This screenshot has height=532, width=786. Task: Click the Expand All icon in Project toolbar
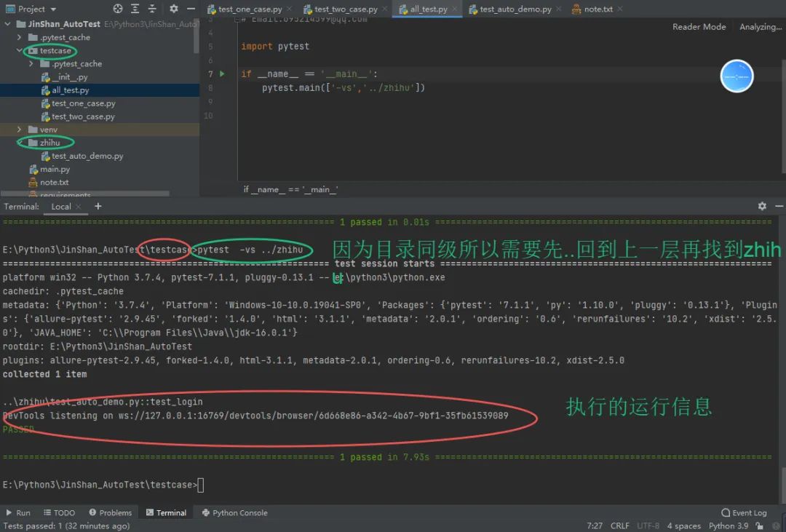point(135,9)
